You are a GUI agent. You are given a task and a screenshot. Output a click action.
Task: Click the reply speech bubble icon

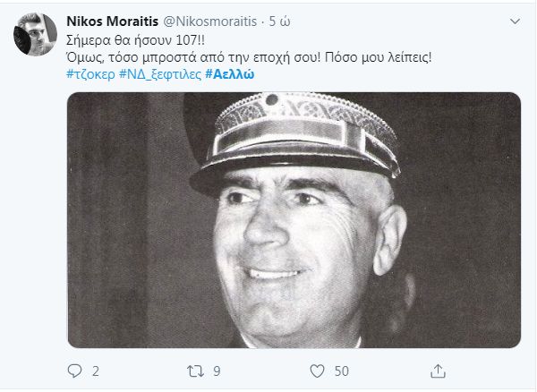[74, 371]
